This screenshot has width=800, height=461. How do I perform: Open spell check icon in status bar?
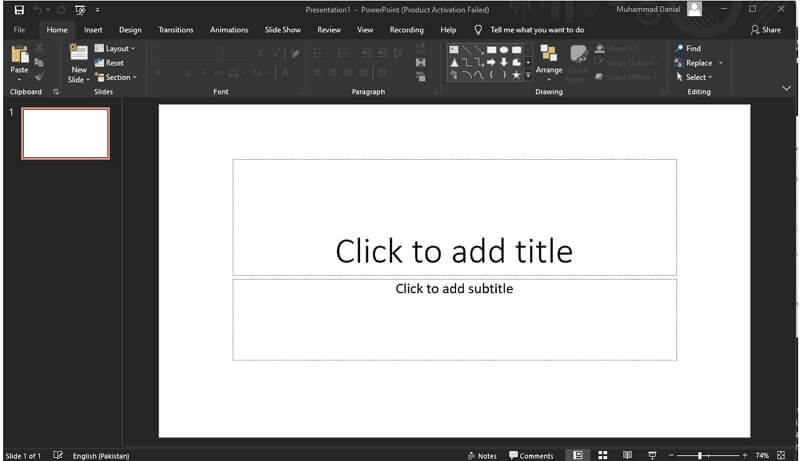tap(58, 455)
